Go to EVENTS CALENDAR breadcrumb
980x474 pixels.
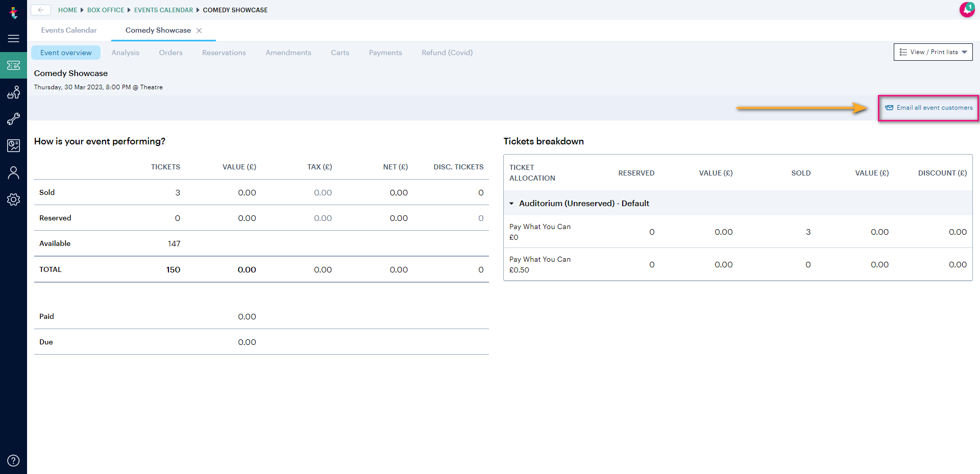pos(163,10)
